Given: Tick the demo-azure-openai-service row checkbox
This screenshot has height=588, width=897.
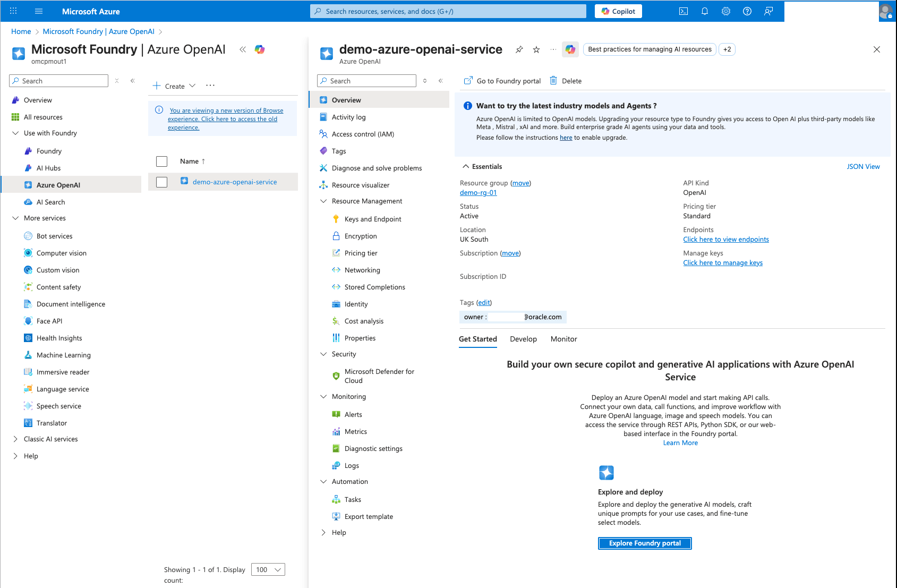Looking at the screenshot, I should click(162, 182).
